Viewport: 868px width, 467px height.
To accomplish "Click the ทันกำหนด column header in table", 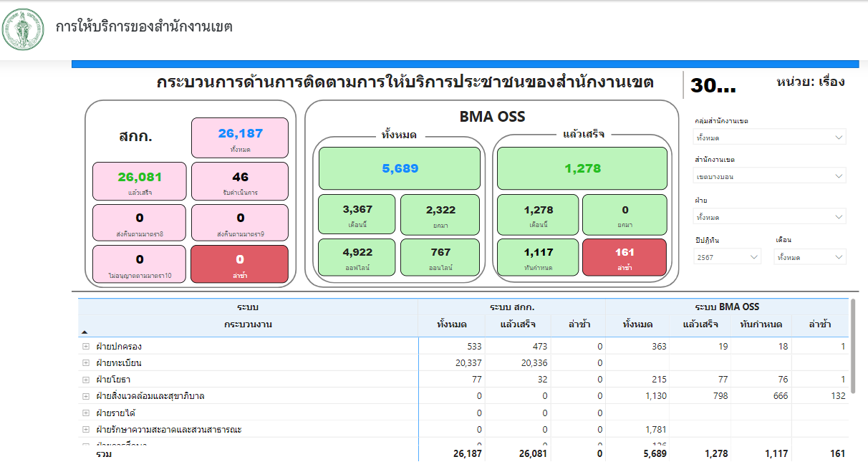I will pyautogui.click(x=761, y=324).
